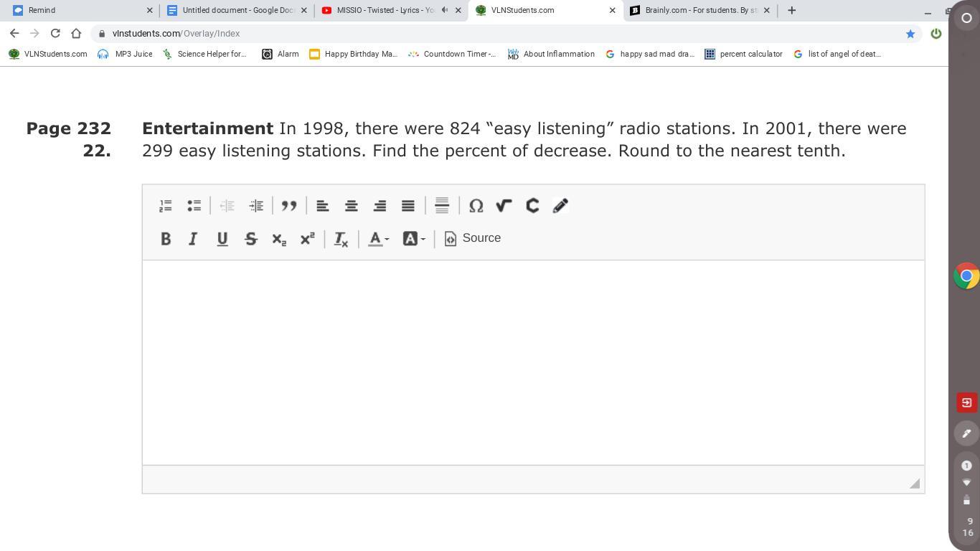Insert a bulleted list
980x551 pixels.
pyautogui.click(x=194, y=206)
